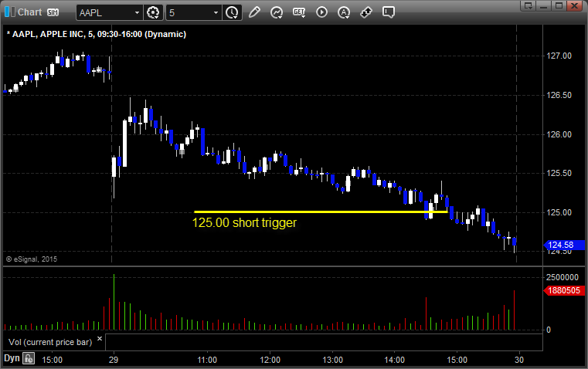The width and height of the screenshot is (588, 369).
Task: Click the 126.50 price axis label
Action: [x=559, y=95]
